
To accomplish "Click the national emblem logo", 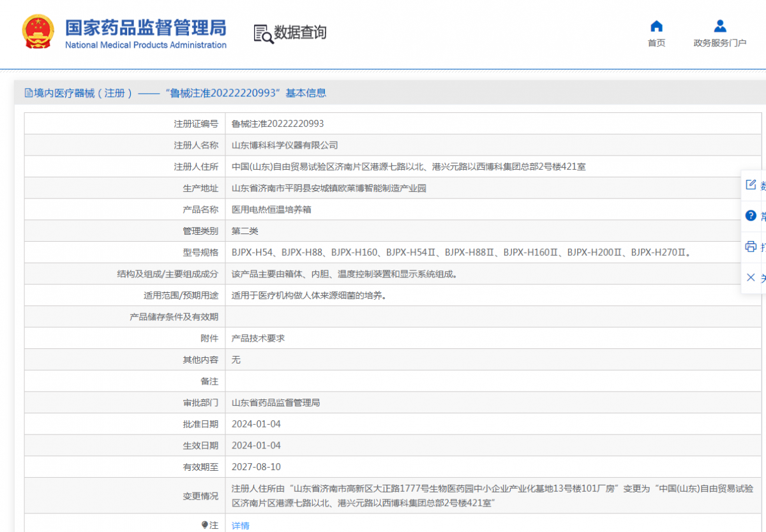I will (x=38, y=31).
